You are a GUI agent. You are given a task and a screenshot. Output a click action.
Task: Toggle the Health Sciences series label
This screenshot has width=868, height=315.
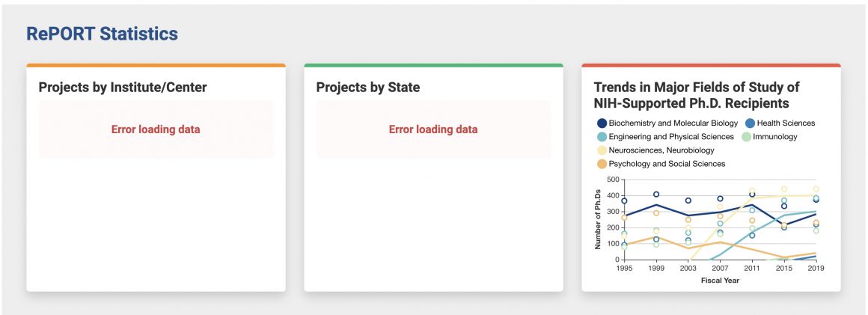(x=786, y=123)
